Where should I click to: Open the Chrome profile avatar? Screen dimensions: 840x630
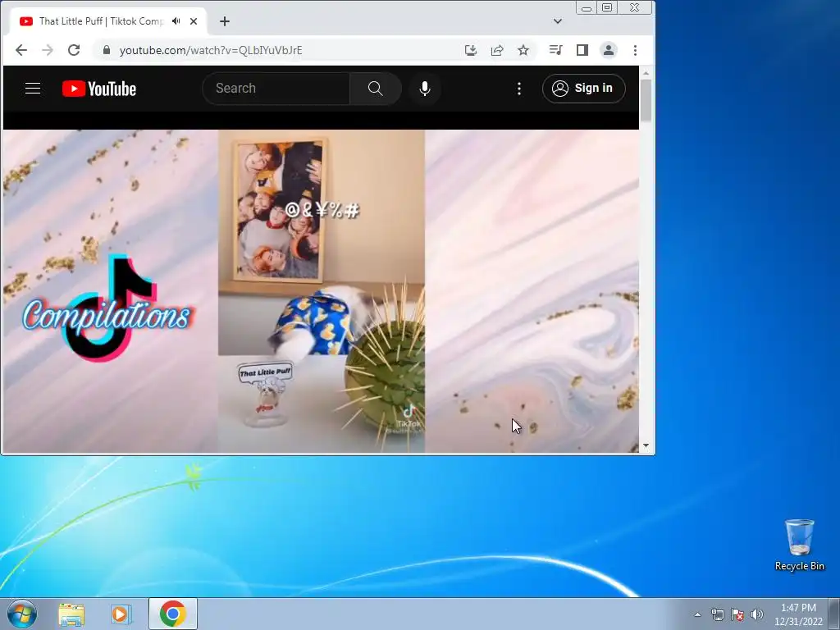tap(609, 50)
